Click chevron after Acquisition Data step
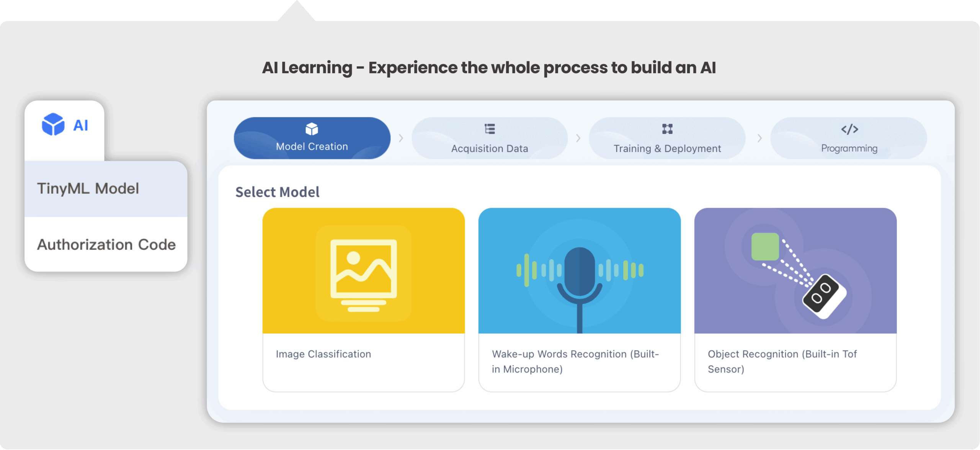 (x=578, y=138)
